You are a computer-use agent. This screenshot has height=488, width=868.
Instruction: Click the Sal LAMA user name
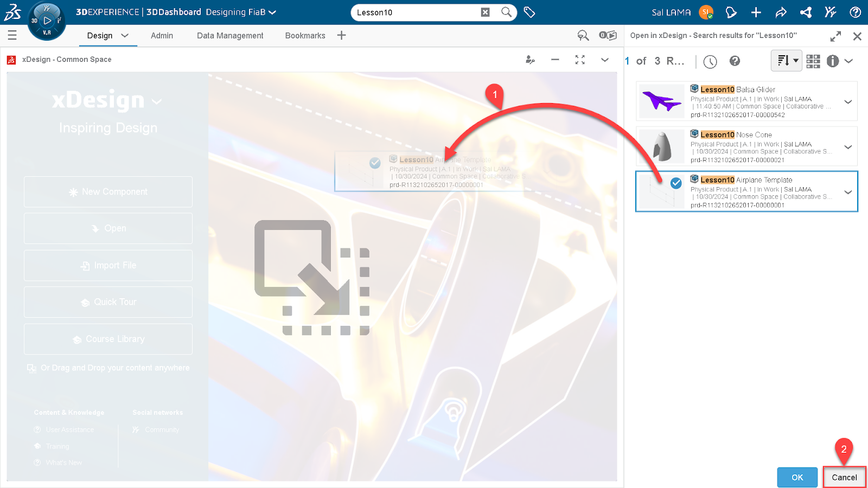pos(671,12)
